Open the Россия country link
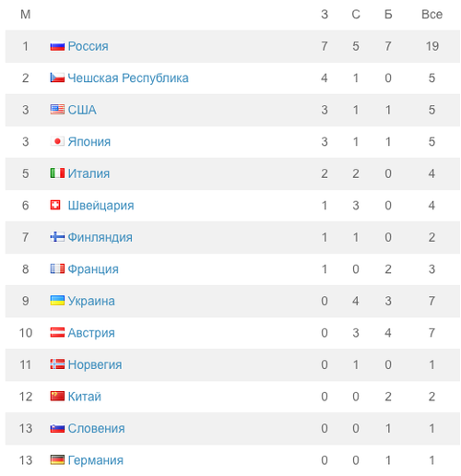This screenshot has height=476, width=461. (88, 46)
